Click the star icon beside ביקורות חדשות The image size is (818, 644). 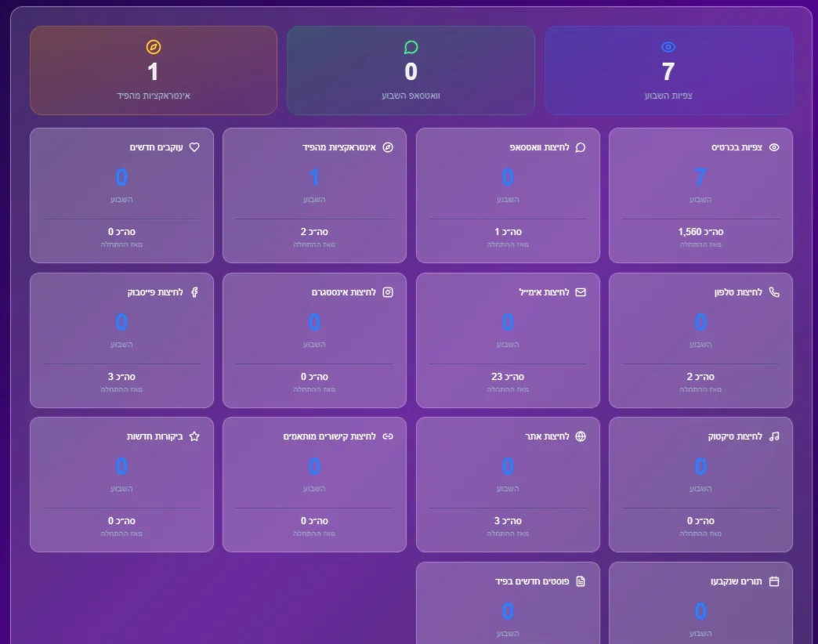click(194, 436)
